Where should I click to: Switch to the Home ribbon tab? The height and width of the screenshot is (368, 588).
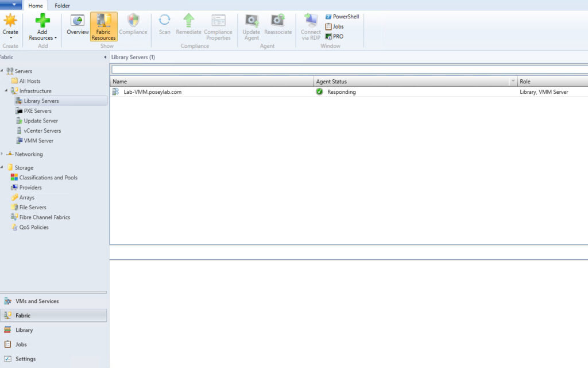pos(36,6)
